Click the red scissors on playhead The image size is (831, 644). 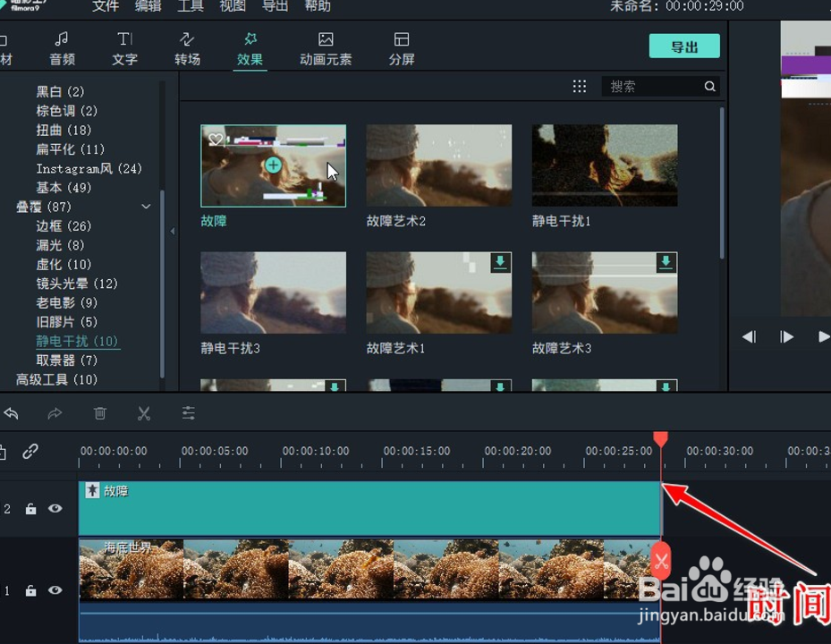(661, 562)
